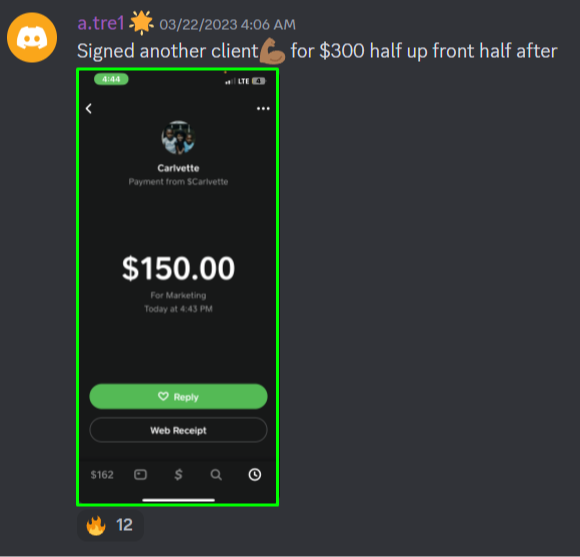Screen dimensions: 580x557
Task: Click the flexed bicep emoji in message
Action: tap(272, 51)
